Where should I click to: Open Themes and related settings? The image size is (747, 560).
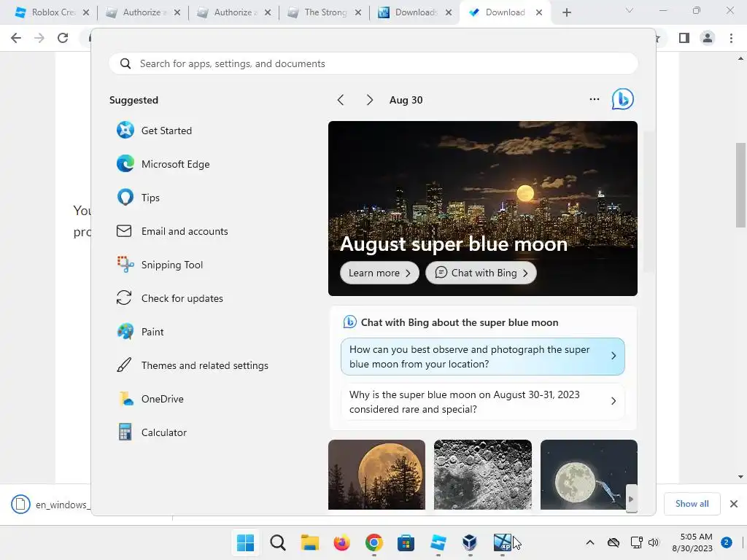192,365
